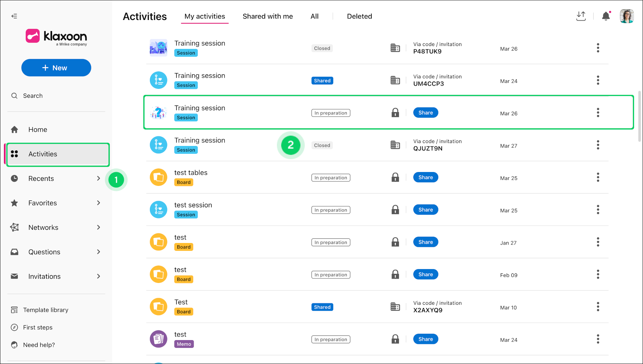Image resolution: width=643 pixels, height=364 pixels.
Task: Click the Home icon in sidebar
Action: (x=14, y=130)
